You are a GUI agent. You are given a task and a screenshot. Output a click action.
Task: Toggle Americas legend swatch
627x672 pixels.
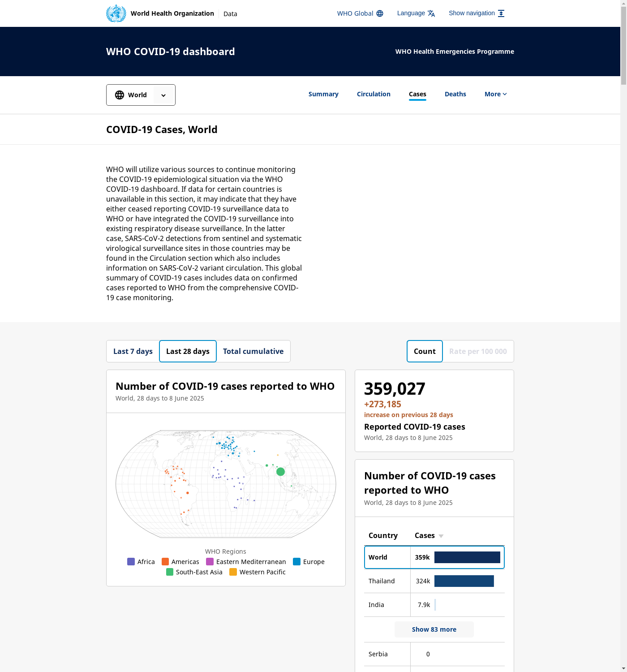point(165,562)
